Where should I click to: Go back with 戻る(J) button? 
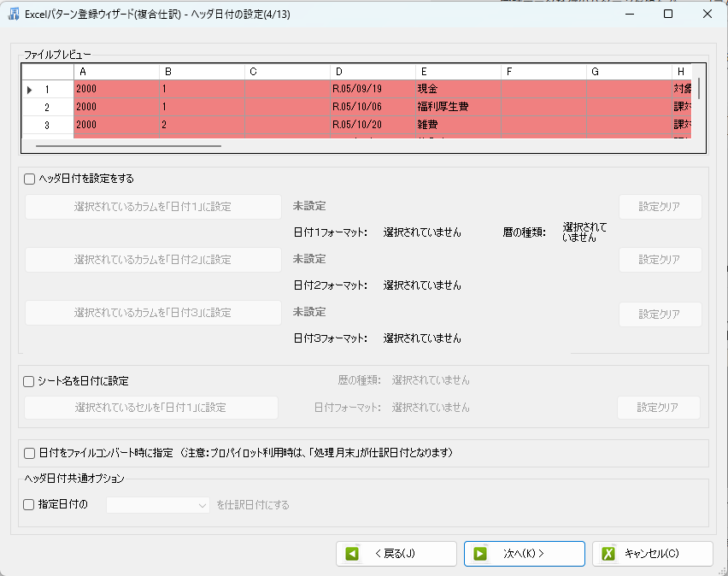click(x=396, y=554)
